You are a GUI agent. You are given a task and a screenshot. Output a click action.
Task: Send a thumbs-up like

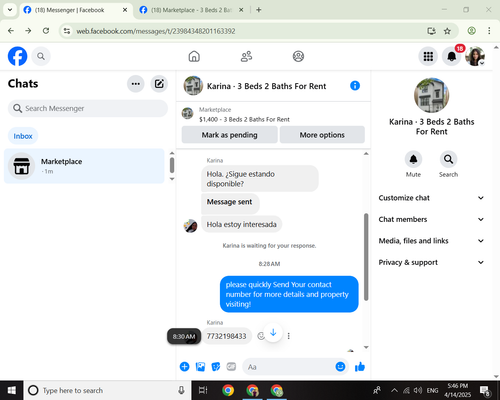point(360,367)
